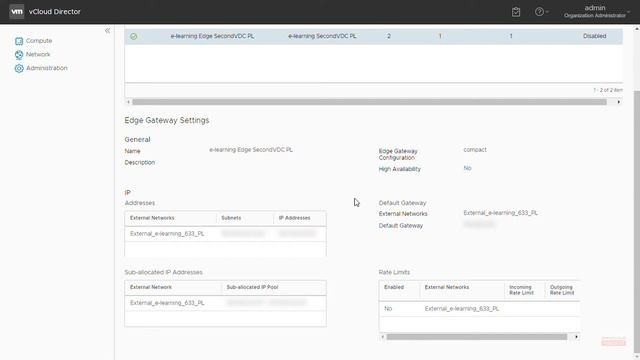Click the Administration gear icon
Viewport: 640px width, 360px height.
click(19, 68)
